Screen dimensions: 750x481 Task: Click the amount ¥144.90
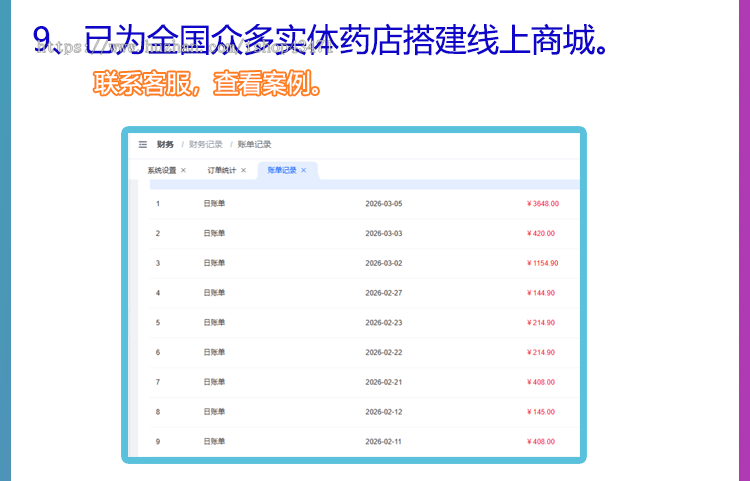pyautogui.click(x=540, y=293)
